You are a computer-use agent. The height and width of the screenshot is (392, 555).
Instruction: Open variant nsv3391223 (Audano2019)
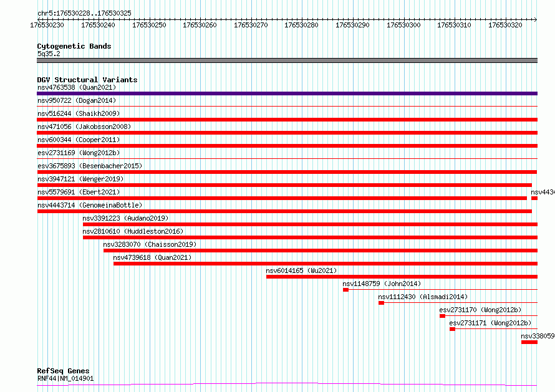coord(125,218)
